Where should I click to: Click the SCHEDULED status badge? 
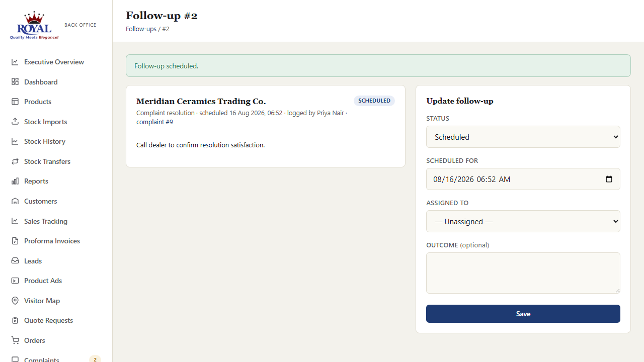click(x=374, y=101)
